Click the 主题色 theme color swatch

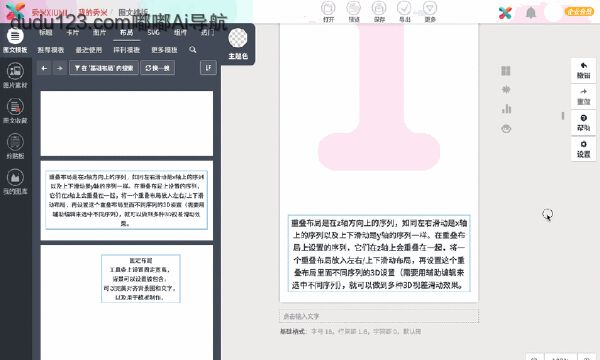(238, 38)
